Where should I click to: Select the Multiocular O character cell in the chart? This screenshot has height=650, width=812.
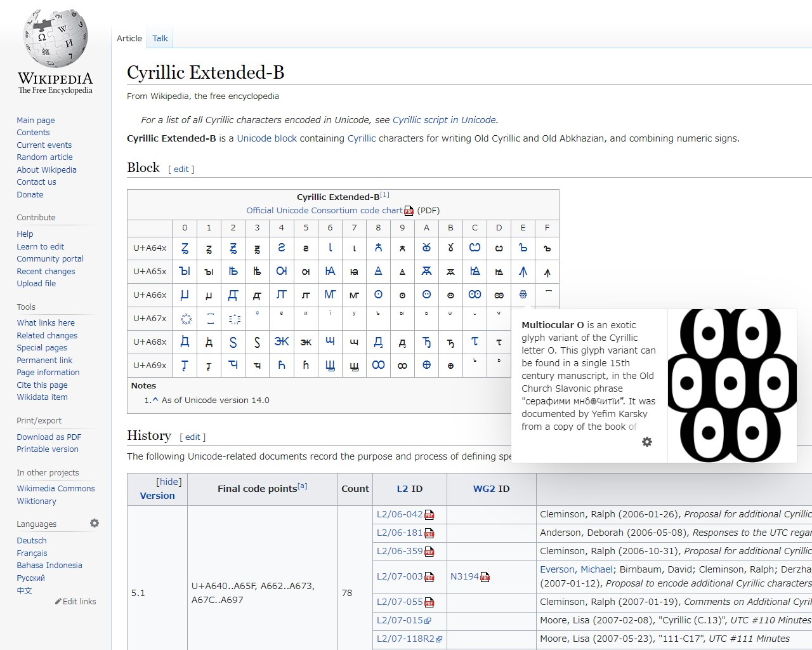523,295
